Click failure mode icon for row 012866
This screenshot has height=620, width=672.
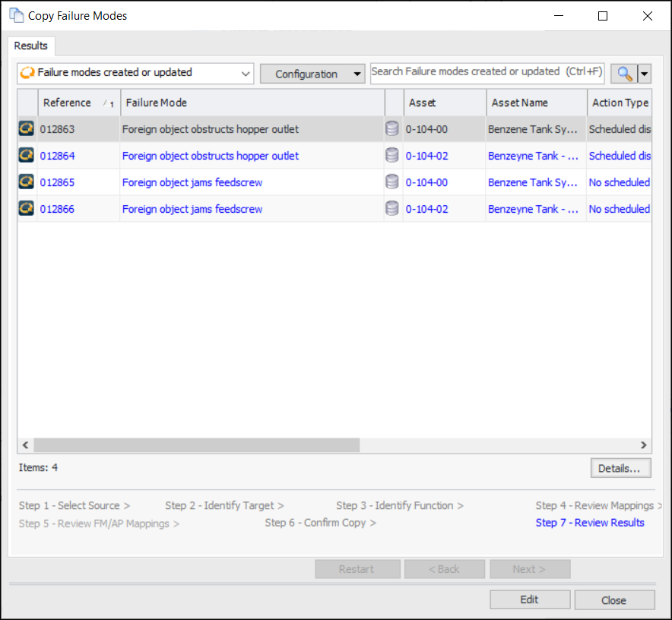click(x=27, y=209)
